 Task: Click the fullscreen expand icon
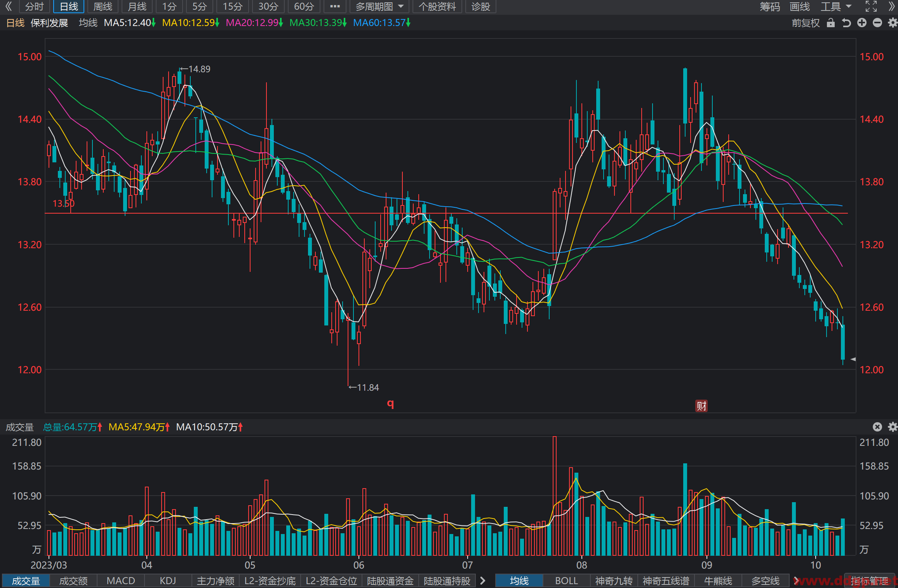(871, 6)
